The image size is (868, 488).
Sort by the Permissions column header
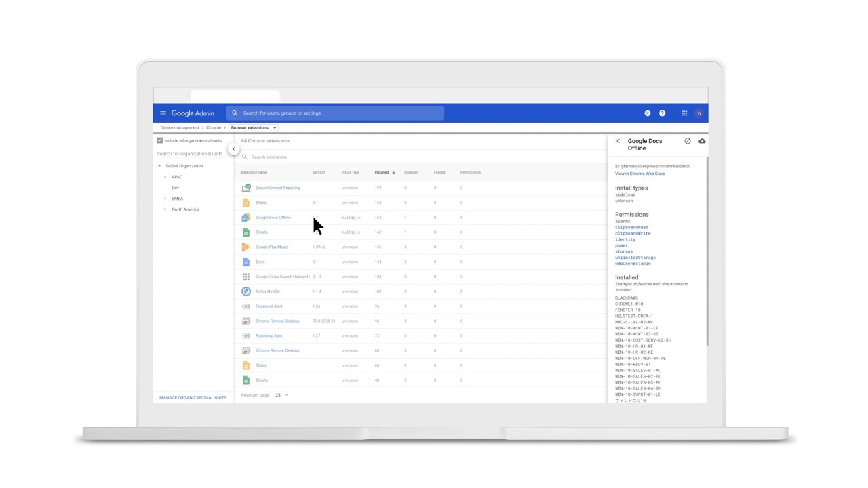[471, 172]
